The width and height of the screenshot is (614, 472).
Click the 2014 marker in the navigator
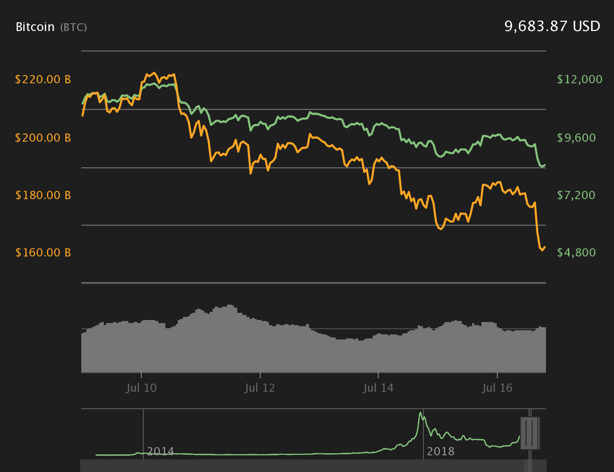160,451
